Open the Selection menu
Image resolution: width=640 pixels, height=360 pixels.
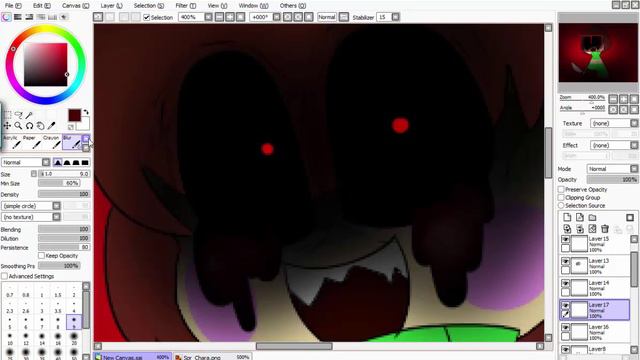149,6
